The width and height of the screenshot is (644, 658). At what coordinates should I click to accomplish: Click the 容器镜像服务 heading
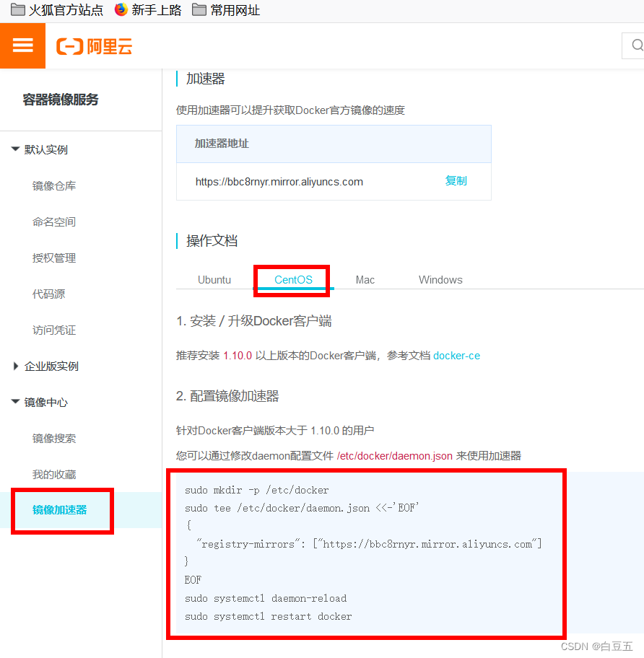click(x=61, y=100)
